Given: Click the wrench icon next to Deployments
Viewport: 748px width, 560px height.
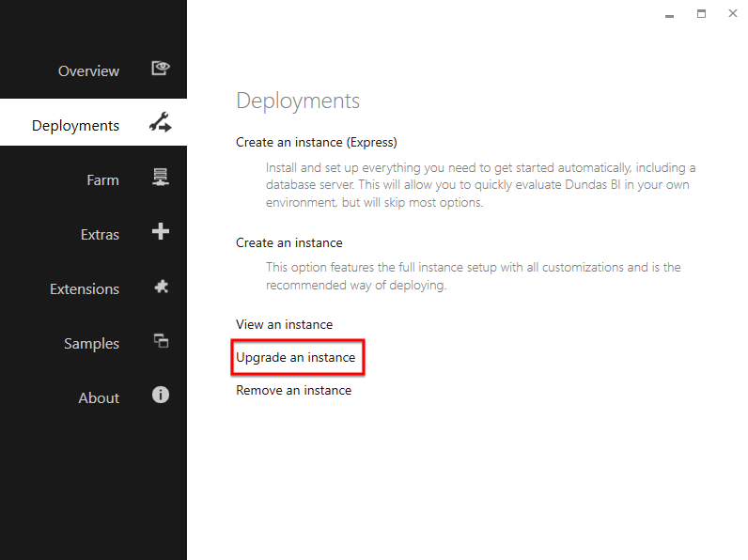Looking at the screenshot, I should tap(161, 122).
